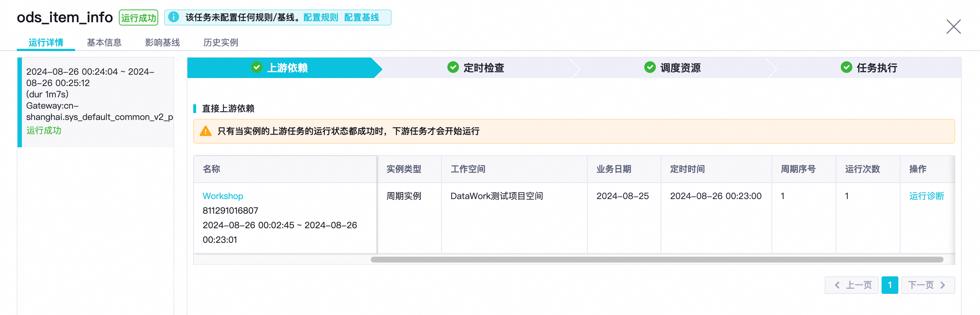Open the 影响基线 tab
Viewport: 980px width, 315px height.
[x=162, y=42]
